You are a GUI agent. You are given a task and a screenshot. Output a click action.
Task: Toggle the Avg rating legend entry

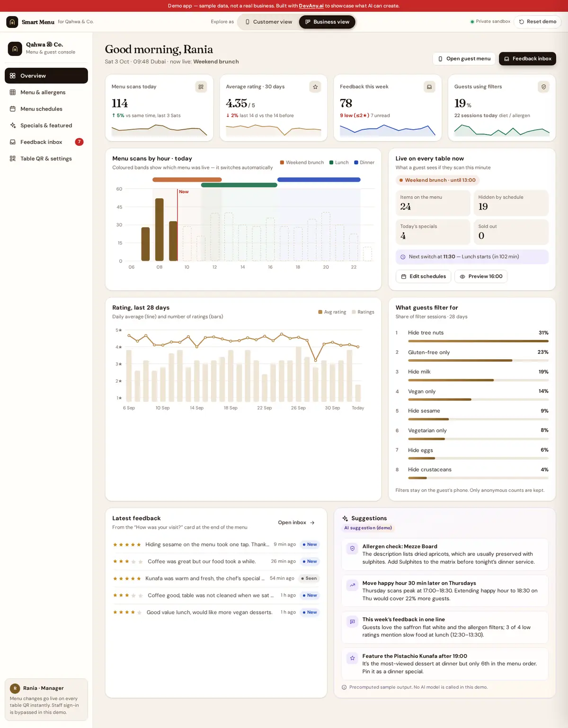click(332, 312)
